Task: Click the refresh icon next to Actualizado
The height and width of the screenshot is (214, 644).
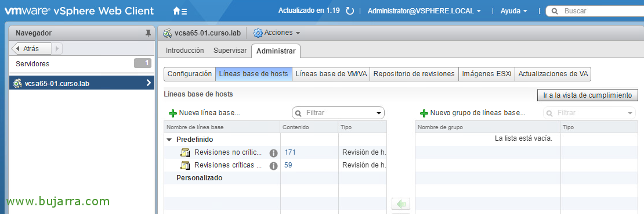Action: click(350, 11)
